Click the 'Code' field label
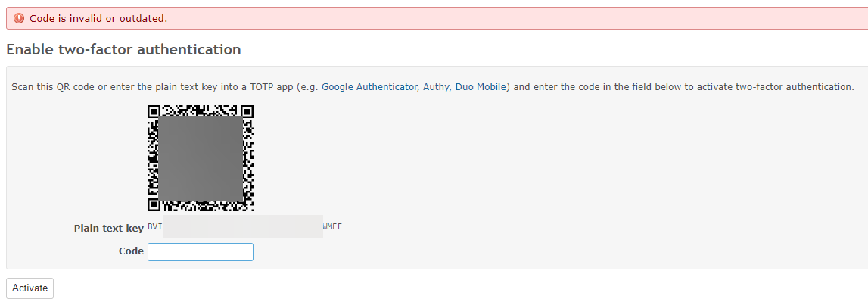This screenshot has height=302, width=868. [131, 251]
